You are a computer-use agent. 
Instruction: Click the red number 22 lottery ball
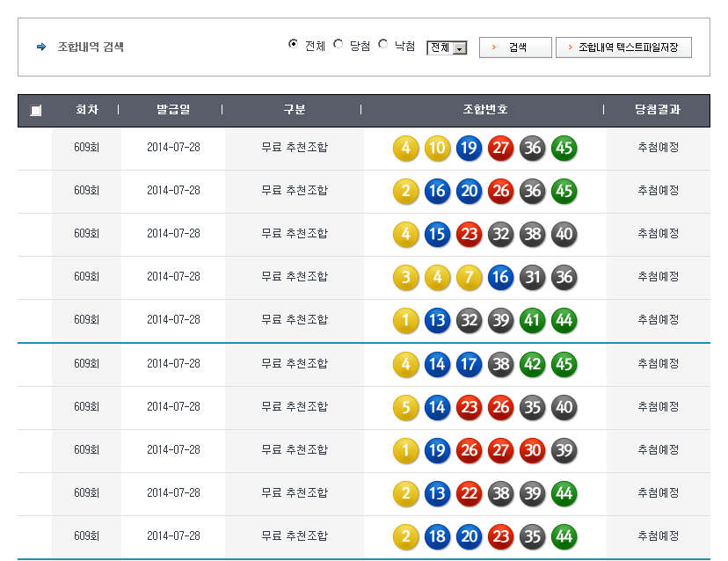pyautogui.click(x=469, y=493)
